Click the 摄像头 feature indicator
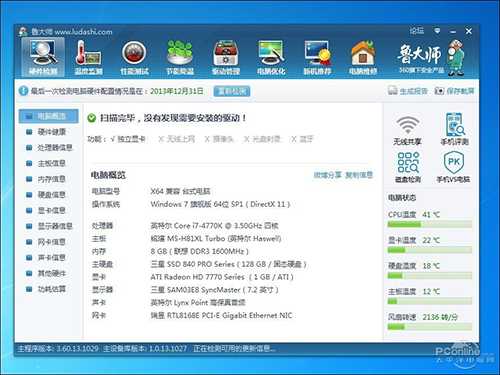Screen dimensions: 500x375 pos(219,139)
